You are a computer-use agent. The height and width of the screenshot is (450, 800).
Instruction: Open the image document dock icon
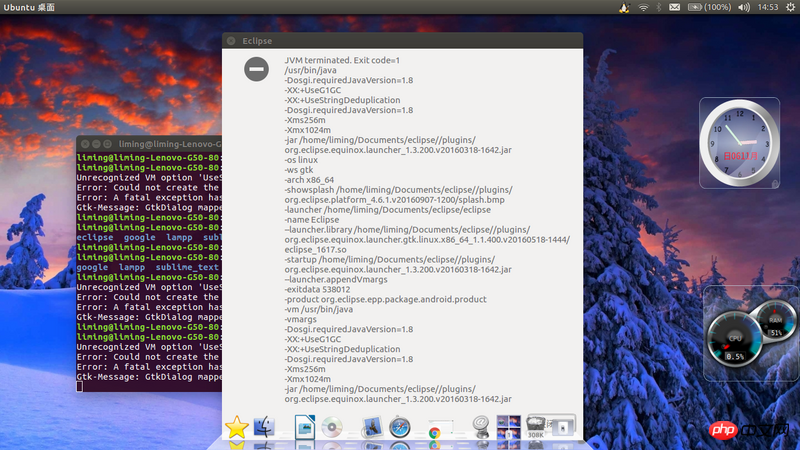click(x=305, y=427)
